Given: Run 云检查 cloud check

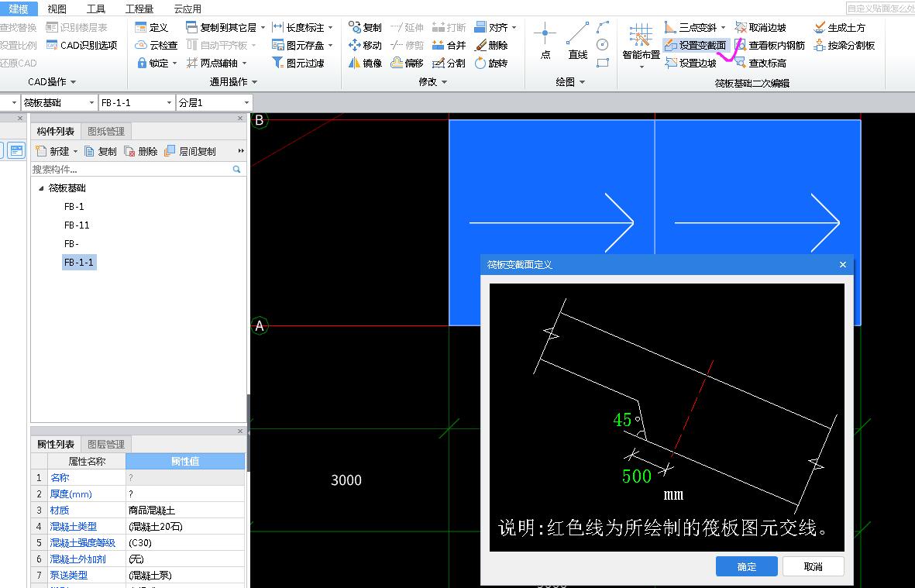Looking at the screenshot, I should pyautogui.click(x=156, y=45).
